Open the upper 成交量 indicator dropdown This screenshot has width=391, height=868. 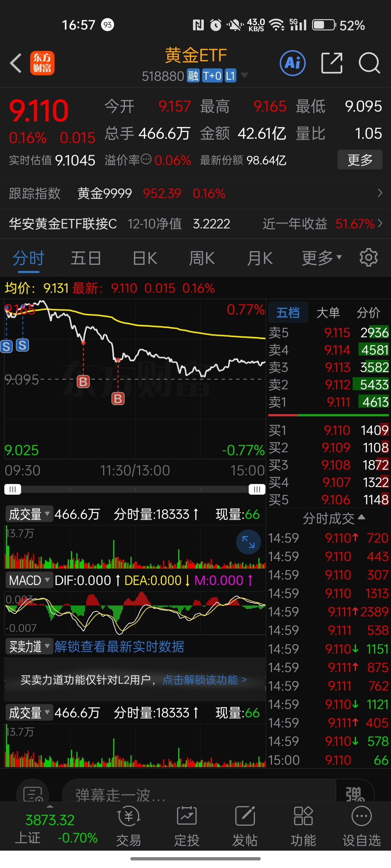tap(29, 514)
